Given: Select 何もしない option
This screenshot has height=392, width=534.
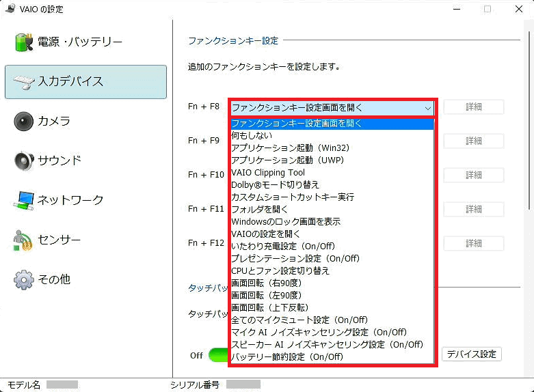Looking at the screenshot, I should coord(332,136).
